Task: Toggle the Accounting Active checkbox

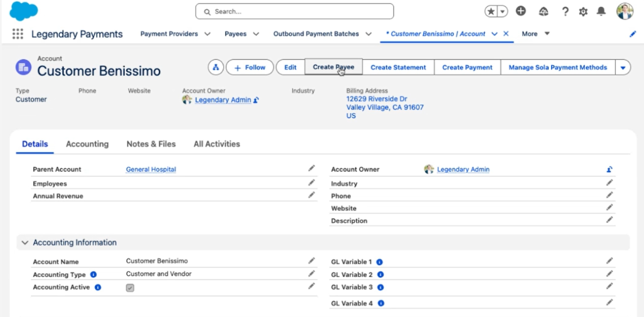Action: (x=130, y=288)
